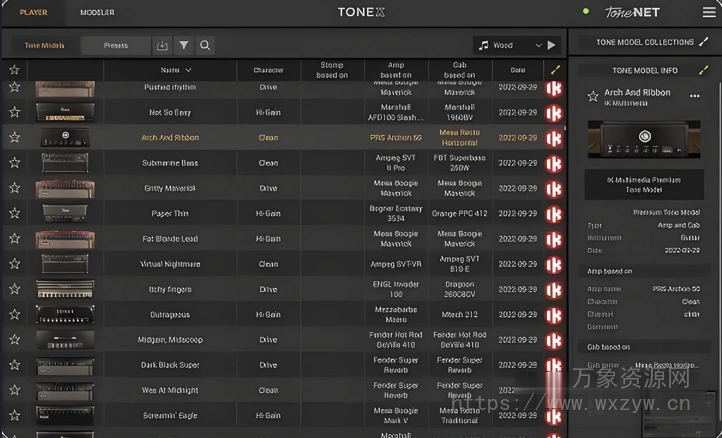Click the IK logo on Outrageous row
Image resolution: width=722 pixels, height=438 pixels.
point(554,315)
